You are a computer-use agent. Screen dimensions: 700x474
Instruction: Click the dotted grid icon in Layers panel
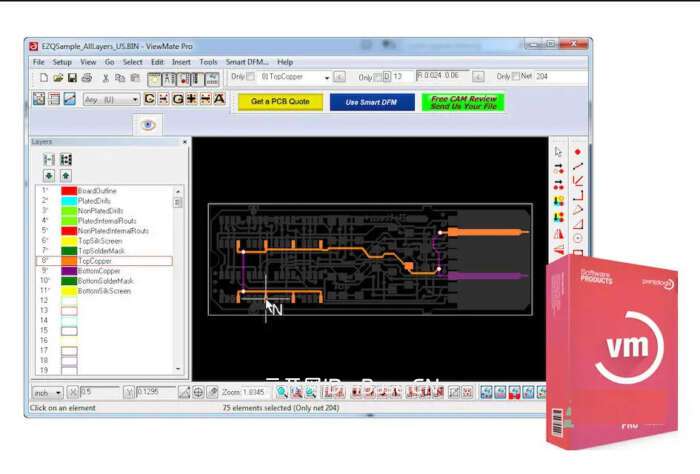click(x=66, y=159)
